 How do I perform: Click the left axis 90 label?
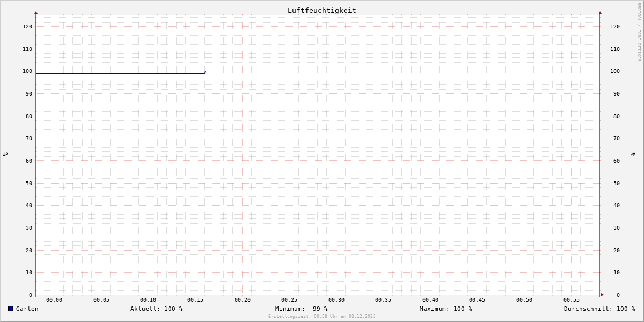(x=29, y=94)
